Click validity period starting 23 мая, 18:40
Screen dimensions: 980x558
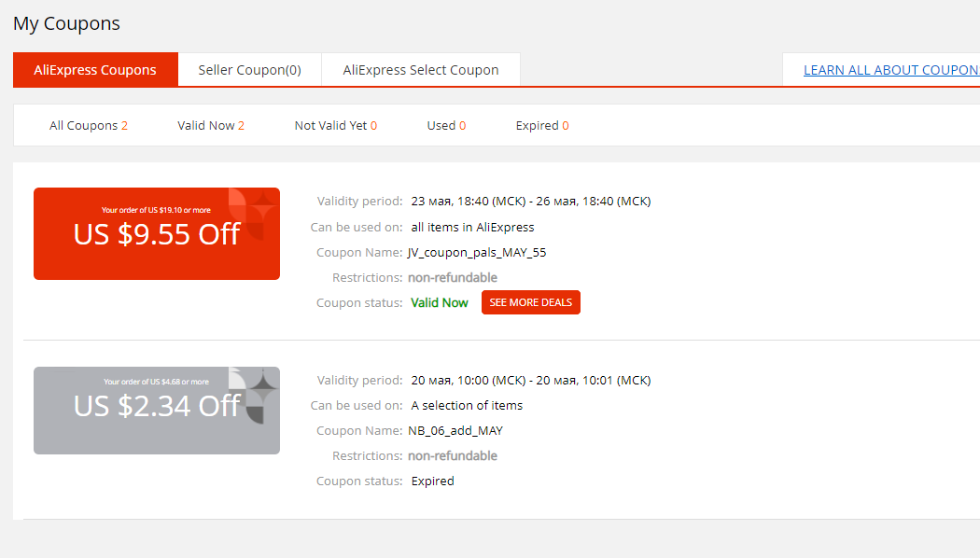531,202
